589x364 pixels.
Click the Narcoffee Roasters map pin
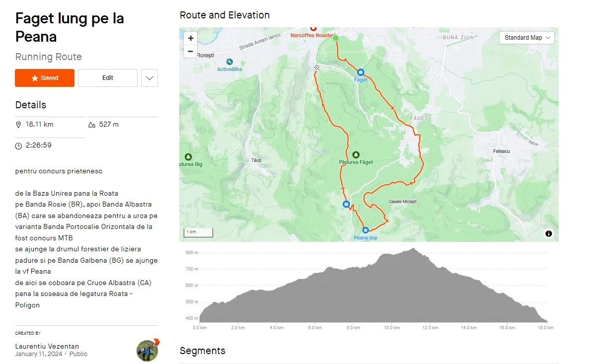tap(313, 29)
